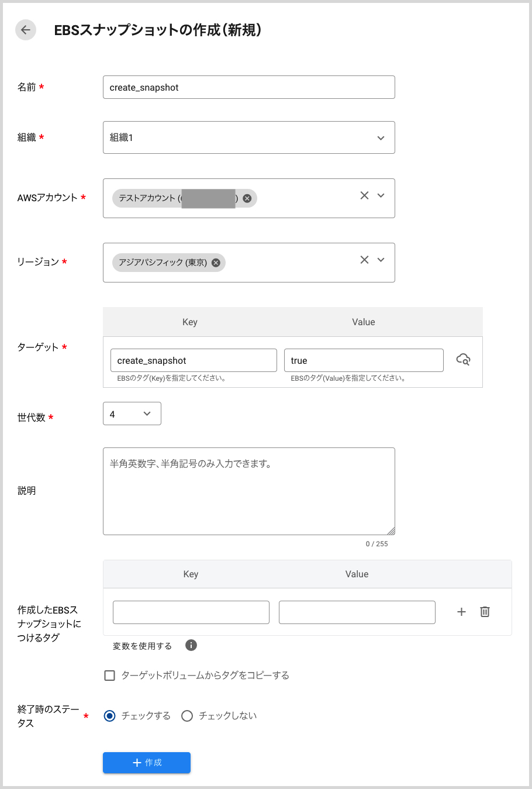The image size is (532, 789).
Task: Click the 名前 input field
Action: click(248, 87)
